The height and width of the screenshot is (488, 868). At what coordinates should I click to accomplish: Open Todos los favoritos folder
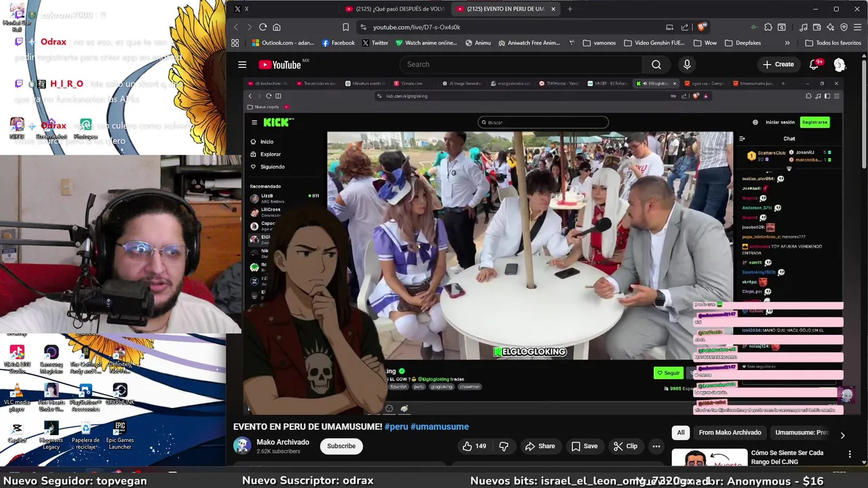833,43
